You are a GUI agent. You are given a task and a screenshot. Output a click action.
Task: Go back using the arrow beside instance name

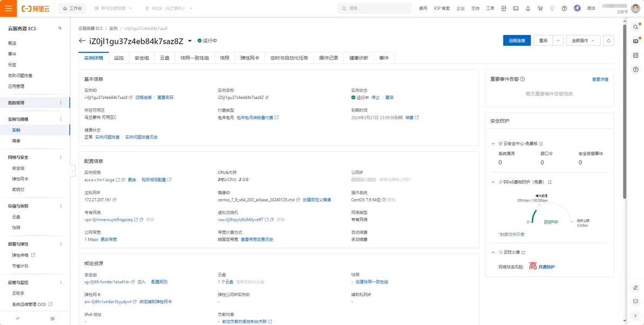point(82,40)
